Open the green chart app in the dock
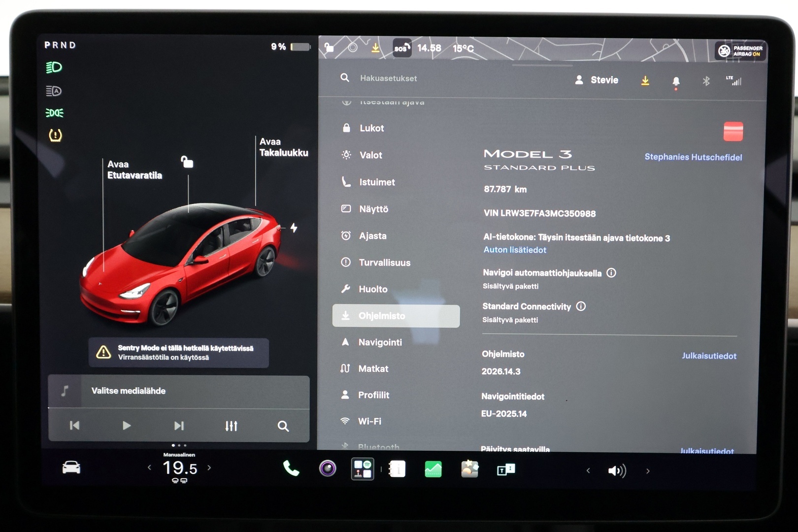The height and width of the screenshot is (532, 798). (433, 469)
